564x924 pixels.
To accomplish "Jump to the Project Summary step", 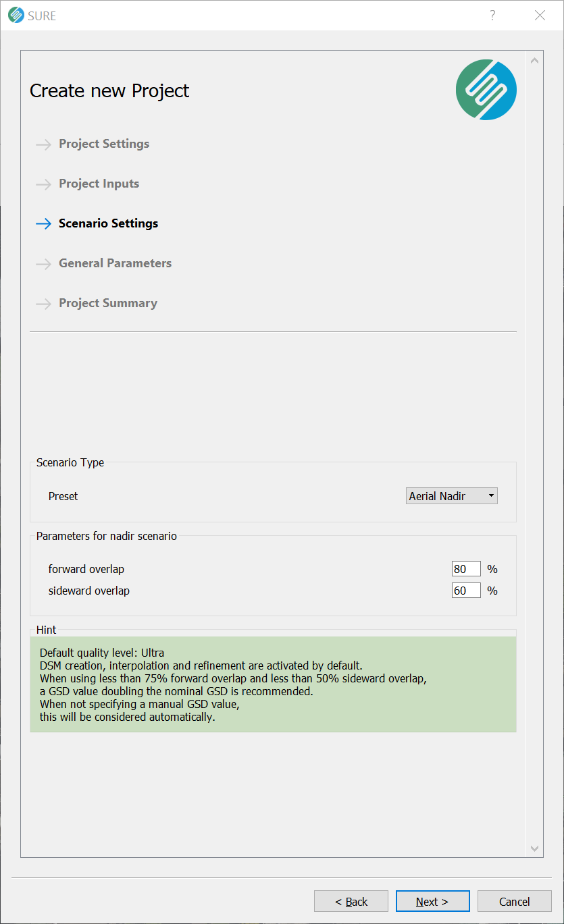I will (x=108, y=303).
